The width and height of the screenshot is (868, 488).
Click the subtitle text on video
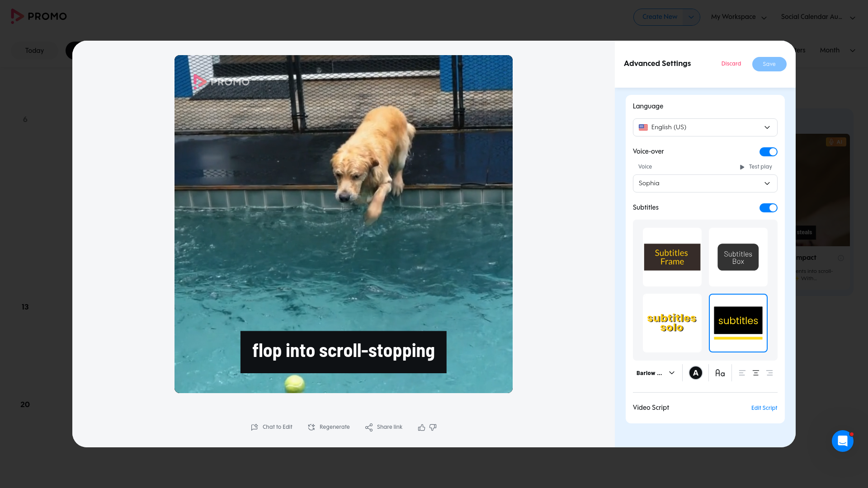point(343,352)
